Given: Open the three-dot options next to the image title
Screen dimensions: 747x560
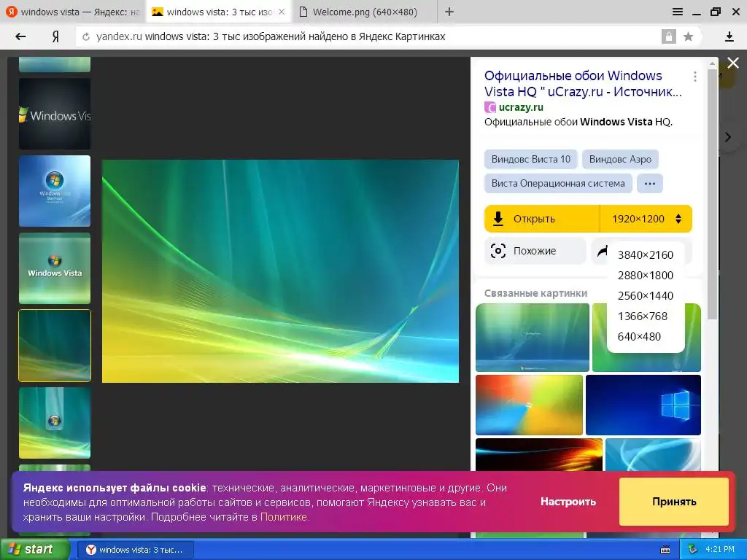Looking at the screenshot, I should 695,76.
